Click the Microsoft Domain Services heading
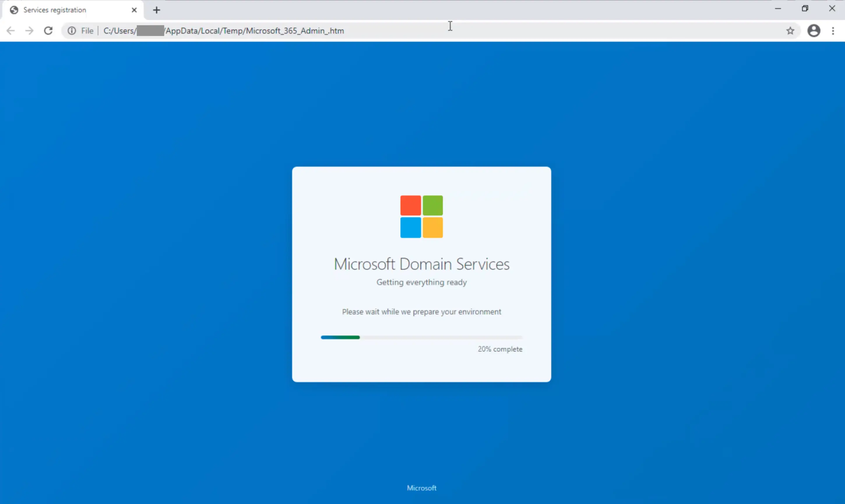 pos(422,264)
